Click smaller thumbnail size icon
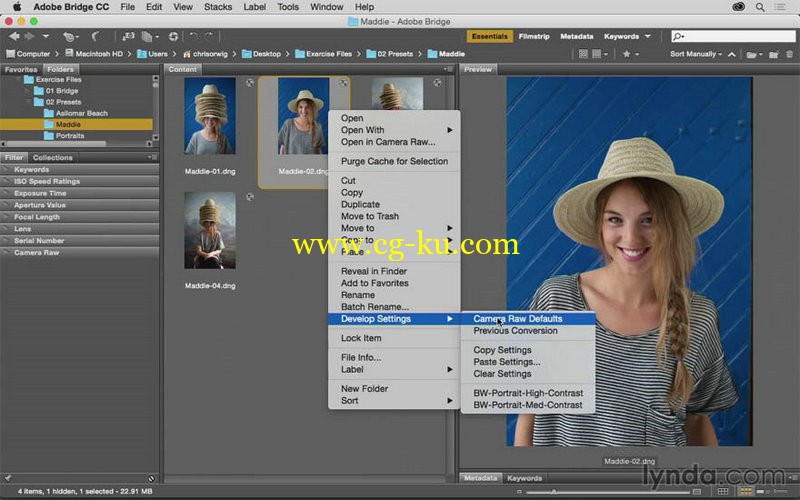Viewport: 800px width, 500px height. (519, 492)
